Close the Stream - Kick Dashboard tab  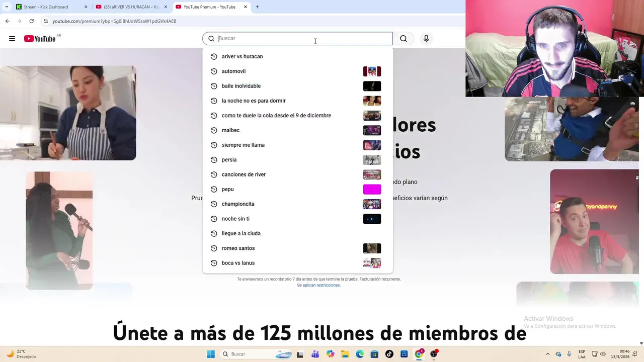pos(86,7)
